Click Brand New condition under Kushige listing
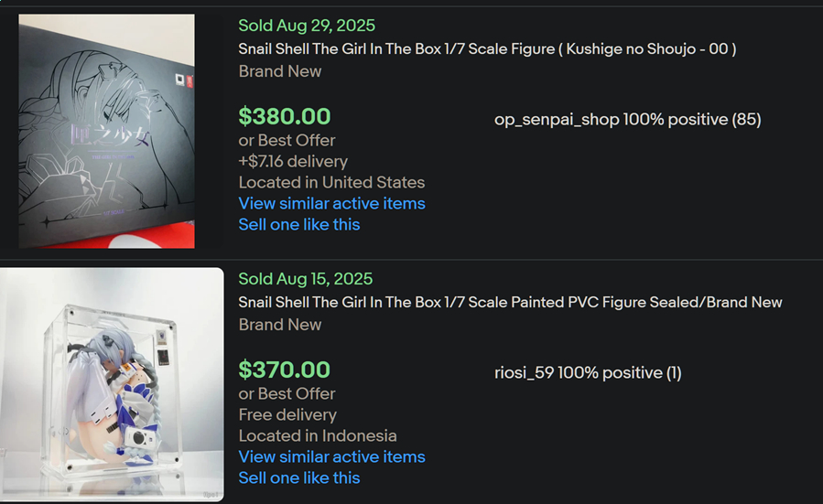 pyautogui.click(x=279, y=71)
